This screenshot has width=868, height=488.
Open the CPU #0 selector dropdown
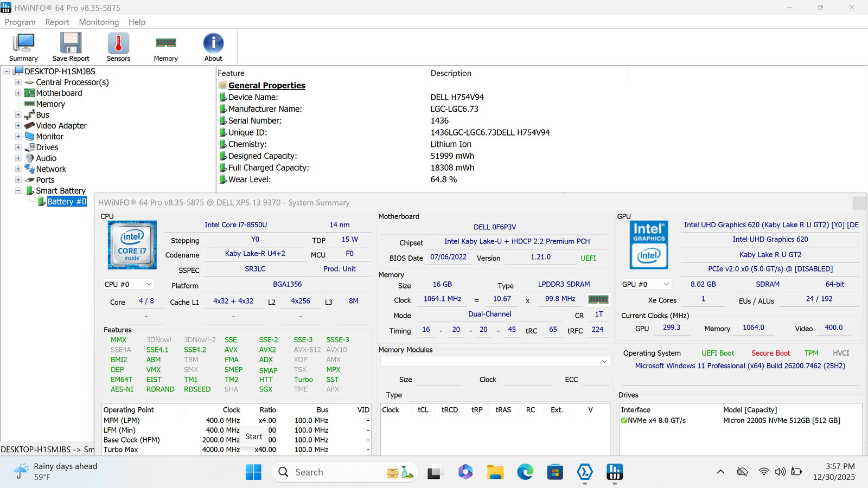[x=129, y=284]
